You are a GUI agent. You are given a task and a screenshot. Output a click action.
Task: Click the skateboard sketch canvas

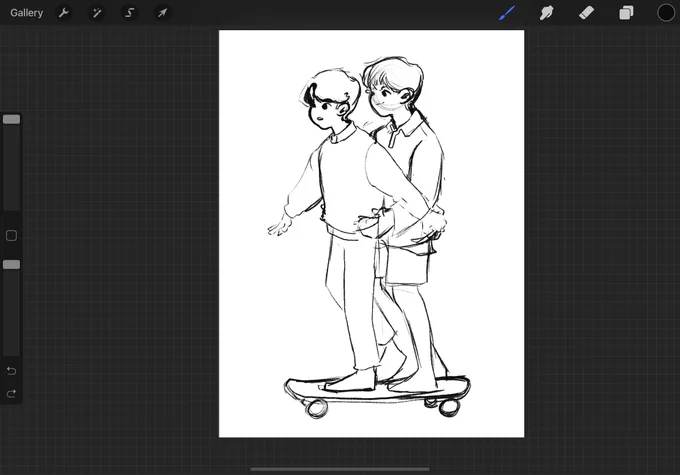(371, 233)
